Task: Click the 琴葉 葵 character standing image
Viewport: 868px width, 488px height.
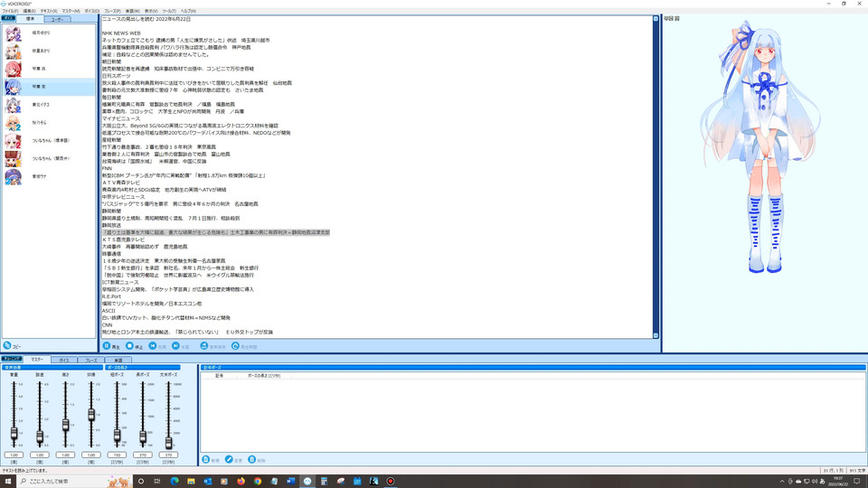Action: 761,146
